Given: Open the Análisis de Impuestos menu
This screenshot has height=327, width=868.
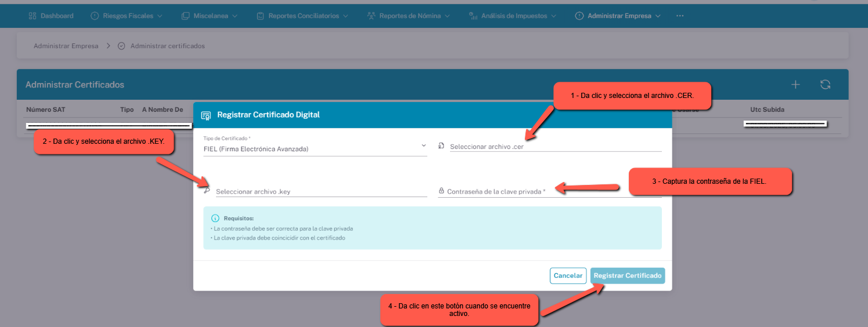Looking at the screenshot, I should 512,16.
